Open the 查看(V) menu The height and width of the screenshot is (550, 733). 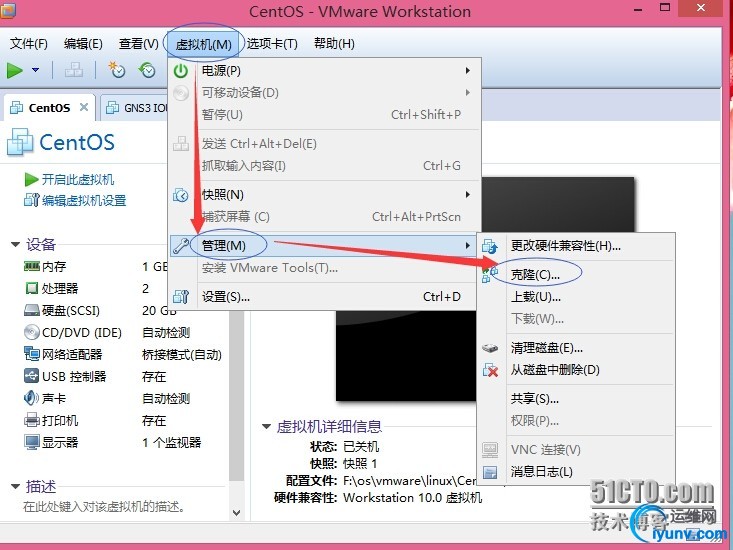coord(138,43)
